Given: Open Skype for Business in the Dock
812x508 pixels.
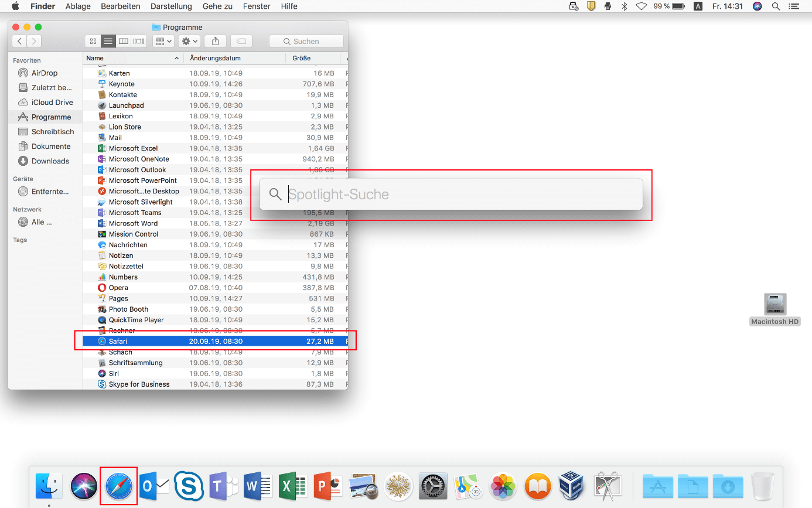Looking at the screenshot, I should point(189,486).
